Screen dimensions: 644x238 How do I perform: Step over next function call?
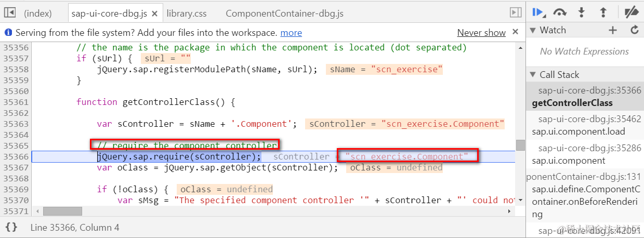[560, 12]
